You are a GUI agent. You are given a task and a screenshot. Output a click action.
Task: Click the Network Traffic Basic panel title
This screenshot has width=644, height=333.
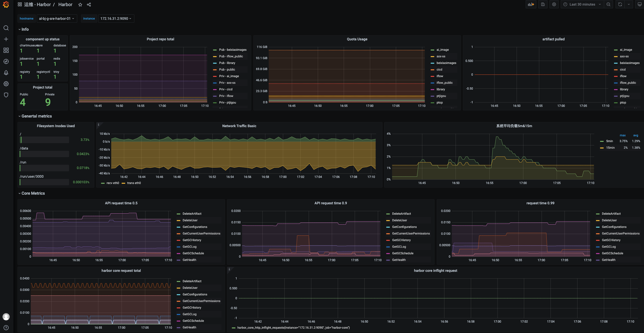click(239, 126)
